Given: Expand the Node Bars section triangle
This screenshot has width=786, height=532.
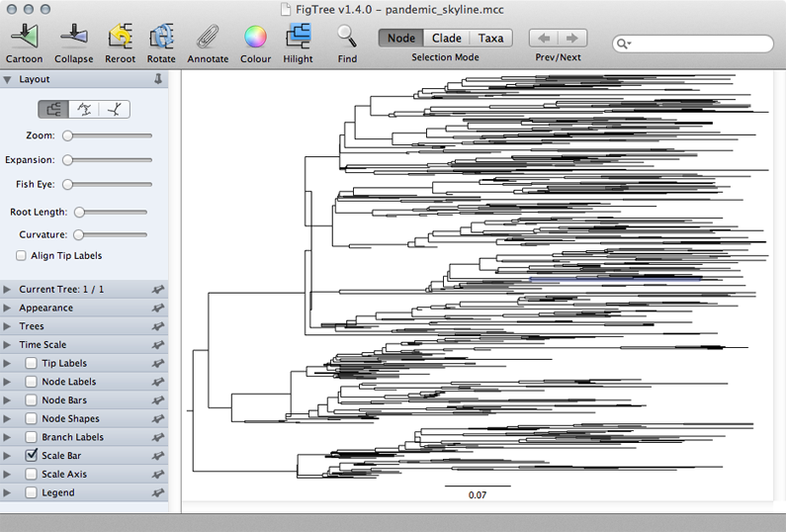Looking at the screenshot, I should 7,400.
